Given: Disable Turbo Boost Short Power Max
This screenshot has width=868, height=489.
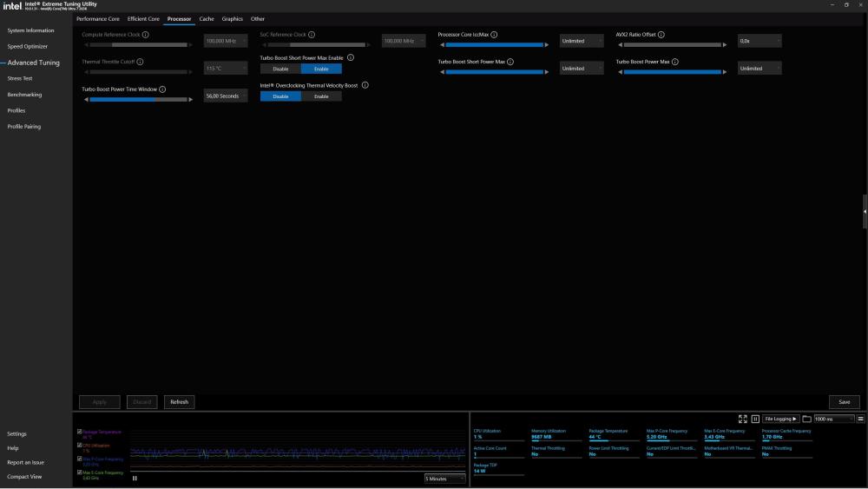Looking at the screenshot, I should tap(280, 69).
